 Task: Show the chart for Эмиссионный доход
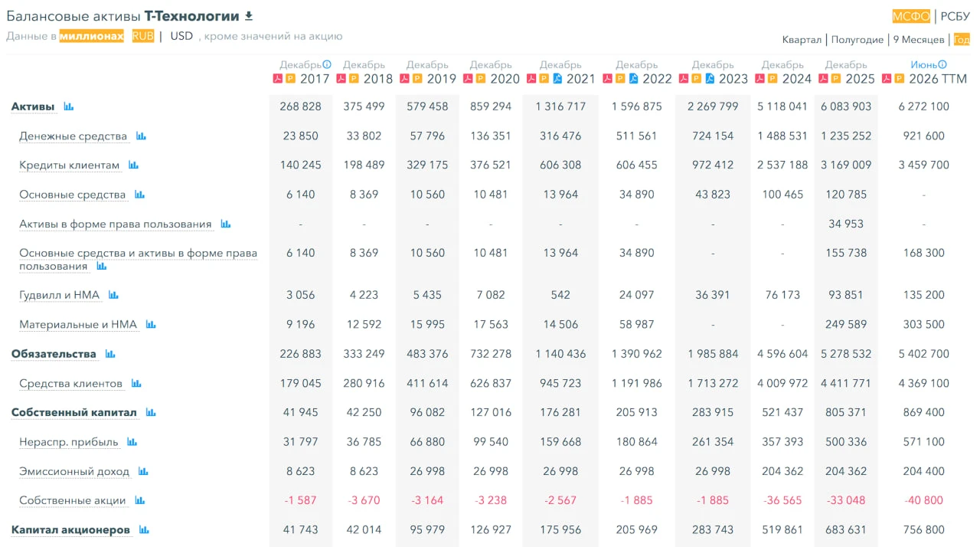[x=143, y=471]
